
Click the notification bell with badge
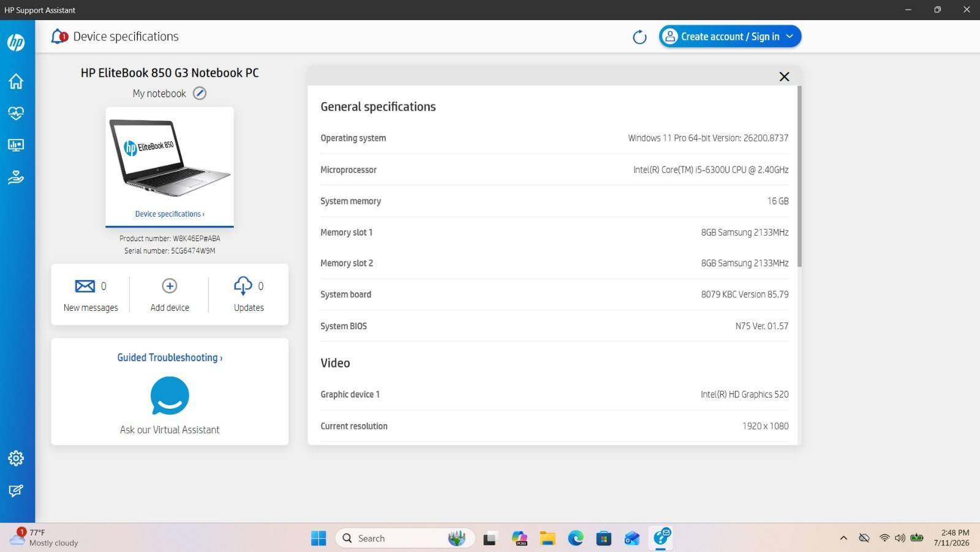(59, 37)
